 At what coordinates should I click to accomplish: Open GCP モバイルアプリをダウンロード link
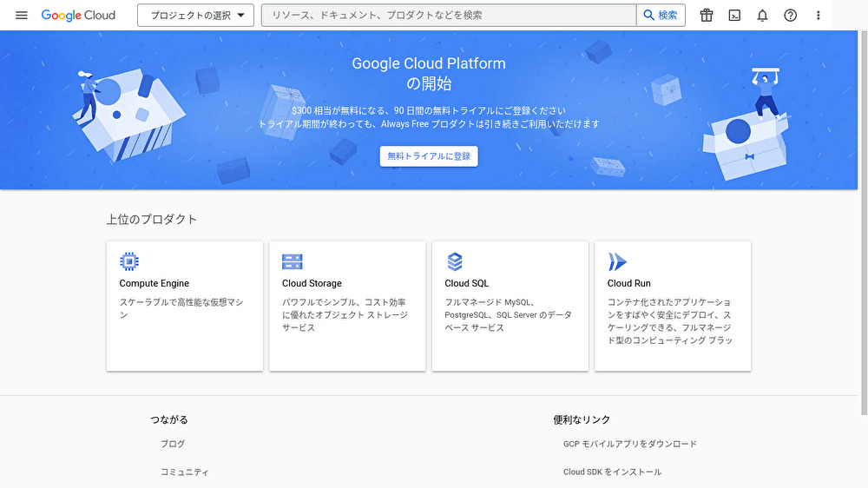(629, 444)
